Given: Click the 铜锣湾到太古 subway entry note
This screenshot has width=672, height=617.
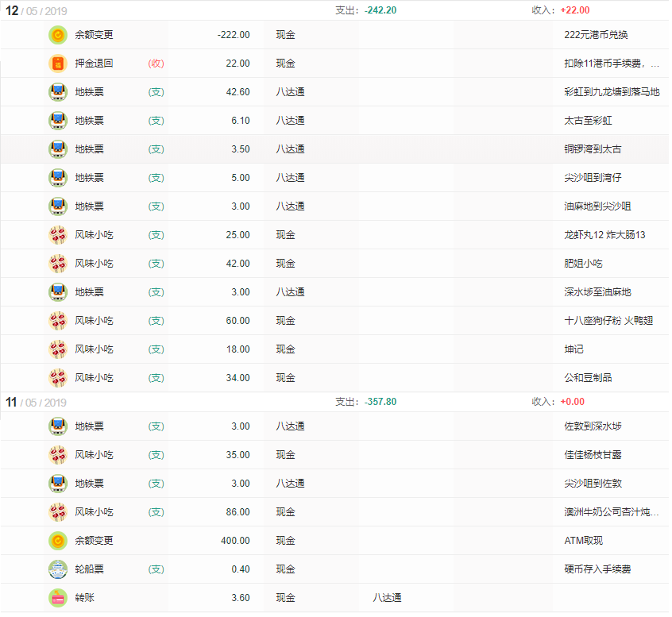Looking at the screenshot, I should point(593,149).
